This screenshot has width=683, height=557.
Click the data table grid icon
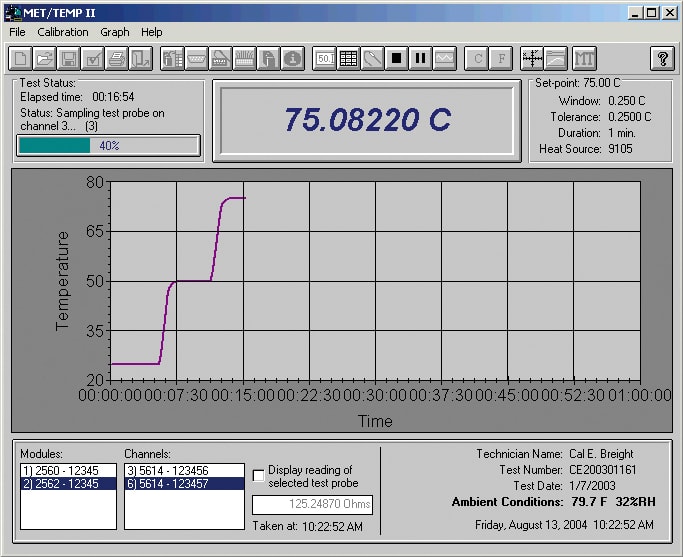point(348,58)
